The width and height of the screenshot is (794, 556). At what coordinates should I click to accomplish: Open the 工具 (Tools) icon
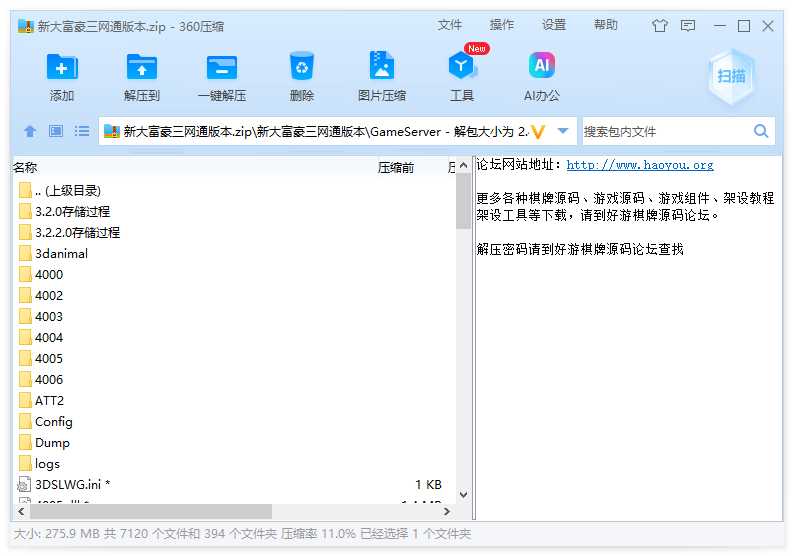point(461,66)
